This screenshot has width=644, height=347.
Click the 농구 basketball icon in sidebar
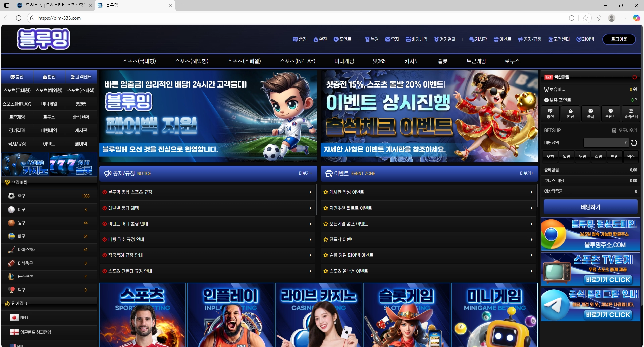tap(11, 223)
